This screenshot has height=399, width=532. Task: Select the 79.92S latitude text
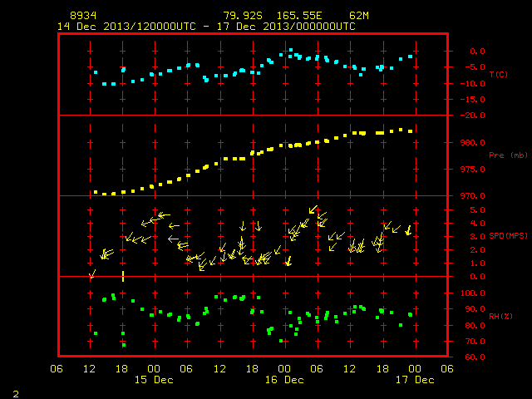[243, 16]
